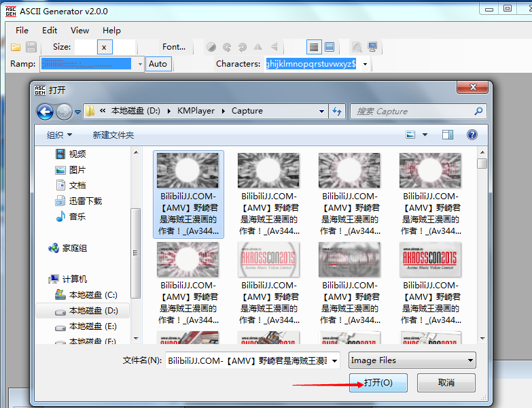
Task: Select the image view icon in toolbar
Action: coord(330,47)
